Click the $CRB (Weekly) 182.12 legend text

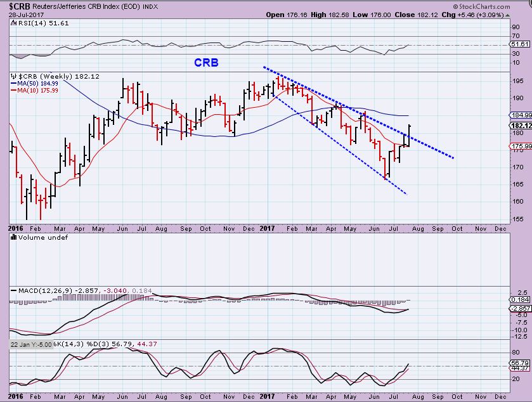[x=59, y=76]
